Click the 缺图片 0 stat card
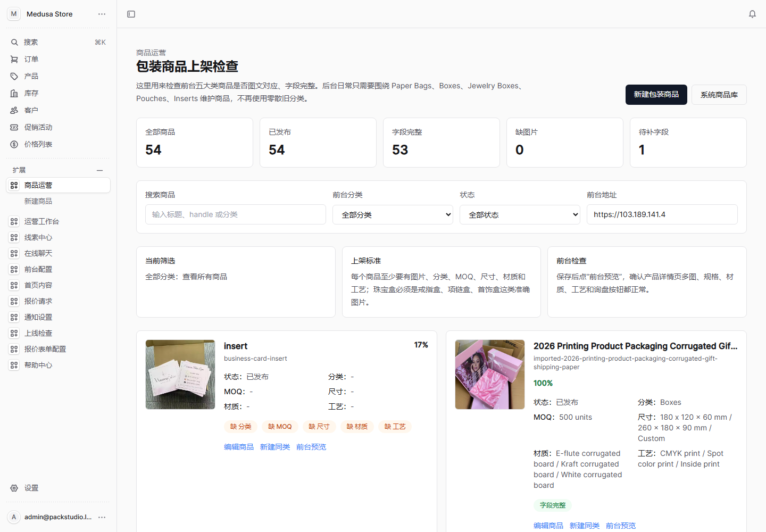The height and width of the screenshot is (532, 766). (565, 143)
